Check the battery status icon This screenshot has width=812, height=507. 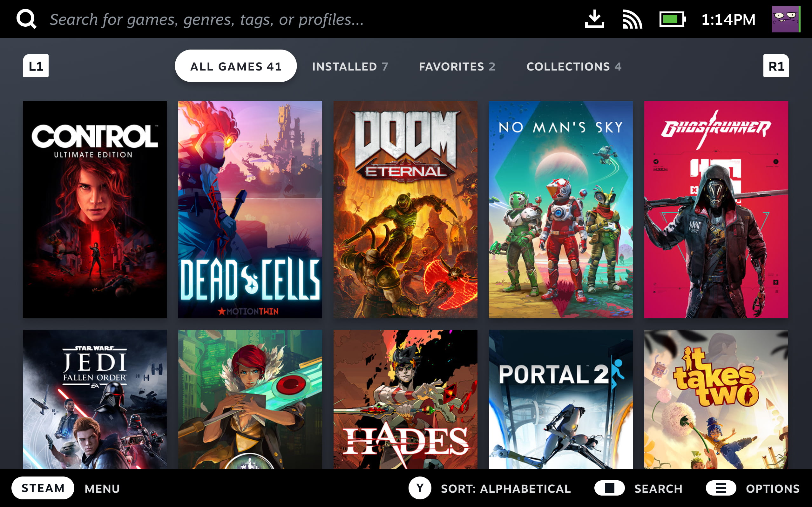point(672,19)
